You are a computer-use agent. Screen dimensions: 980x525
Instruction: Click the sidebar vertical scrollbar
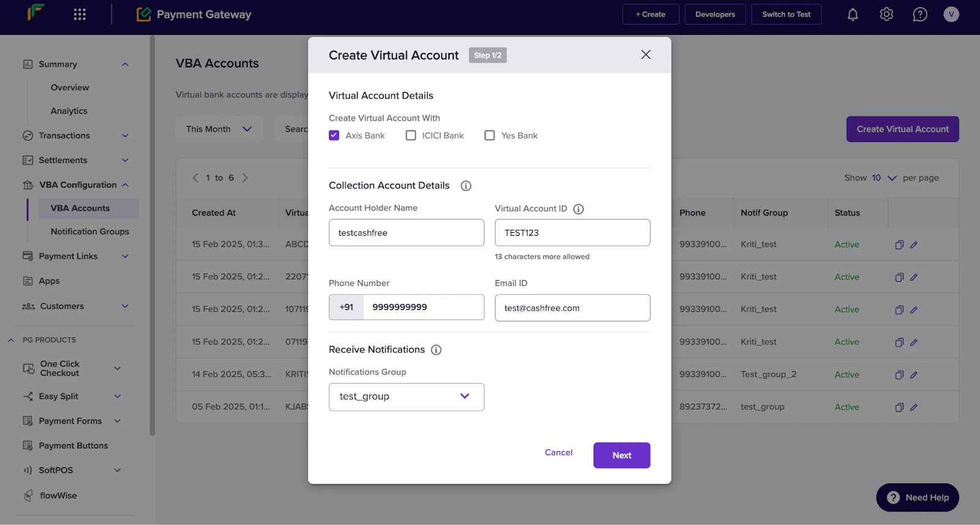click(x=153, y=236)
